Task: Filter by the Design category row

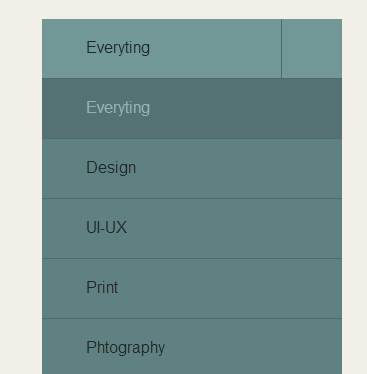Action: 192,168
